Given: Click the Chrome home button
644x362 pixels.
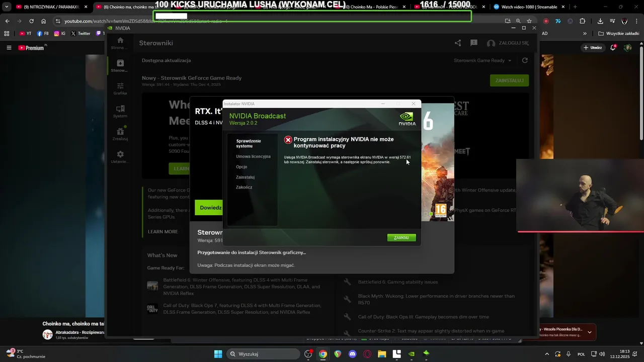Looking at the screenshot, I should point(43,21).
